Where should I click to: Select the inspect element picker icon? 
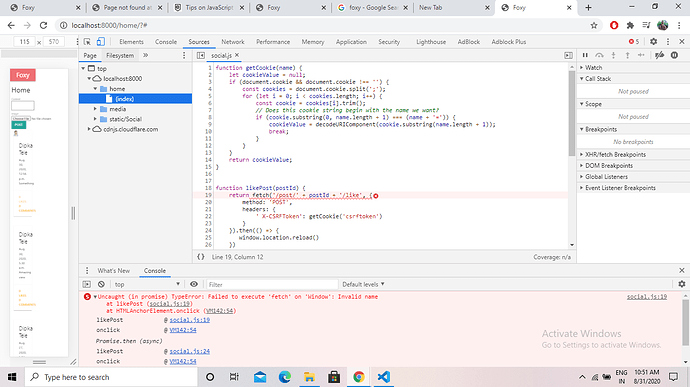[87, 42]
